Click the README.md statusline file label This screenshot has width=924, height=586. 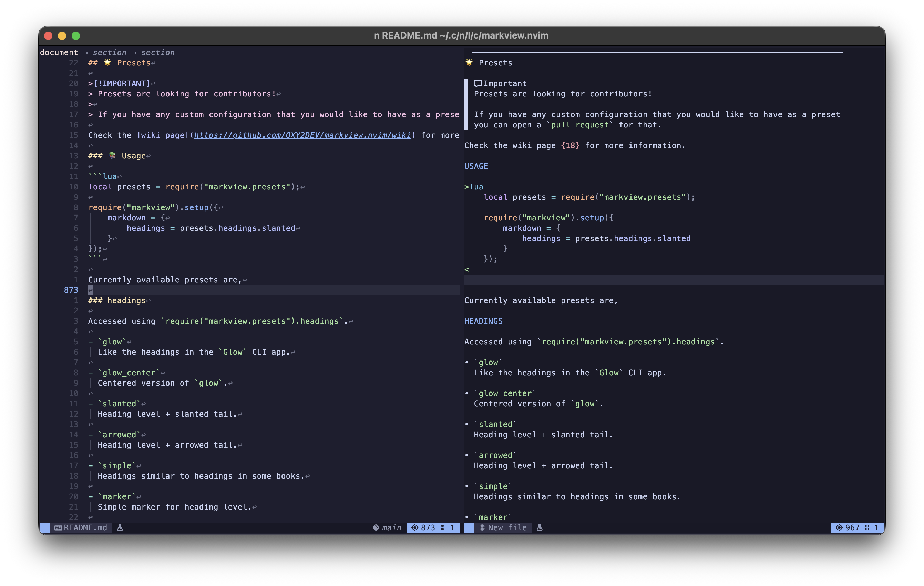[x=85, y=528]
